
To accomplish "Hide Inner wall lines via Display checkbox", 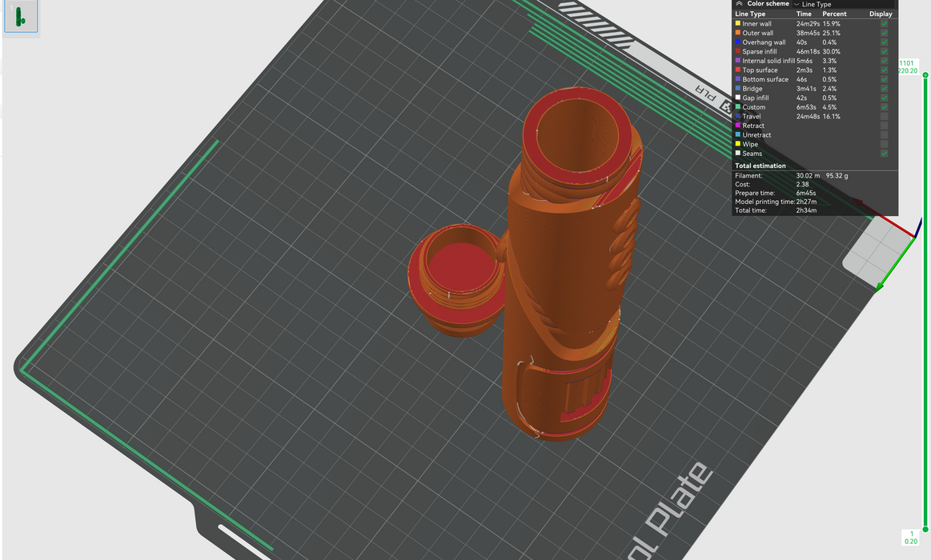I will tap(884, 24).
